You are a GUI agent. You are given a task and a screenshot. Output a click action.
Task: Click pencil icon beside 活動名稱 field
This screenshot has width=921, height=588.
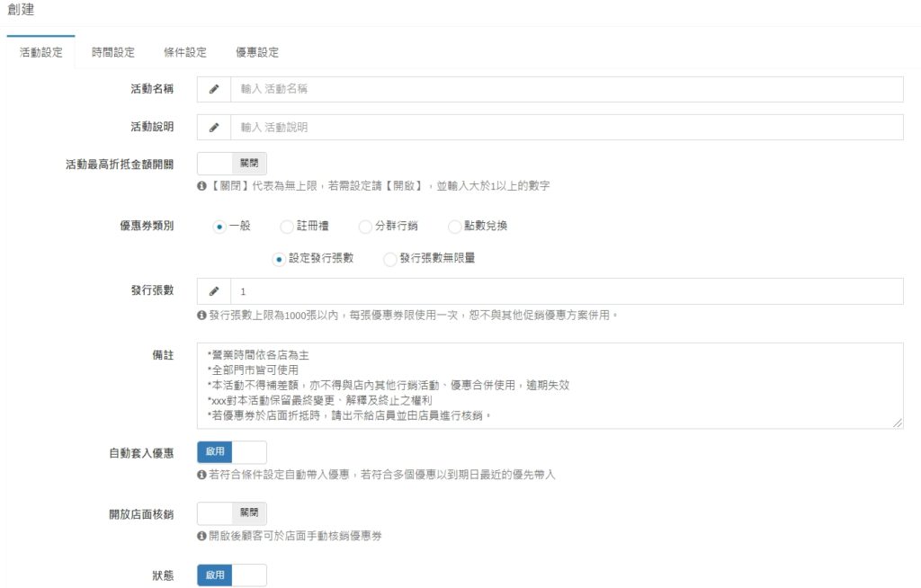pyautogui.click(x=214, y=90)
